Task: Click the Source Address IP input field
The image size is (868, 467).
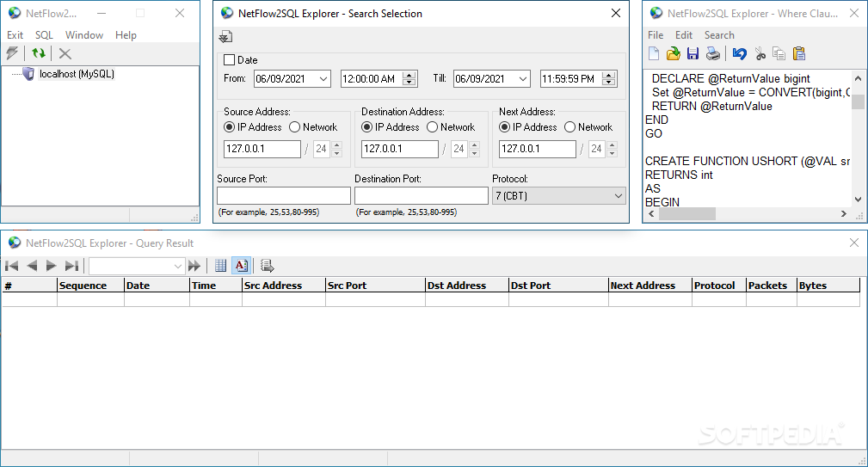Action: [262, 149]
